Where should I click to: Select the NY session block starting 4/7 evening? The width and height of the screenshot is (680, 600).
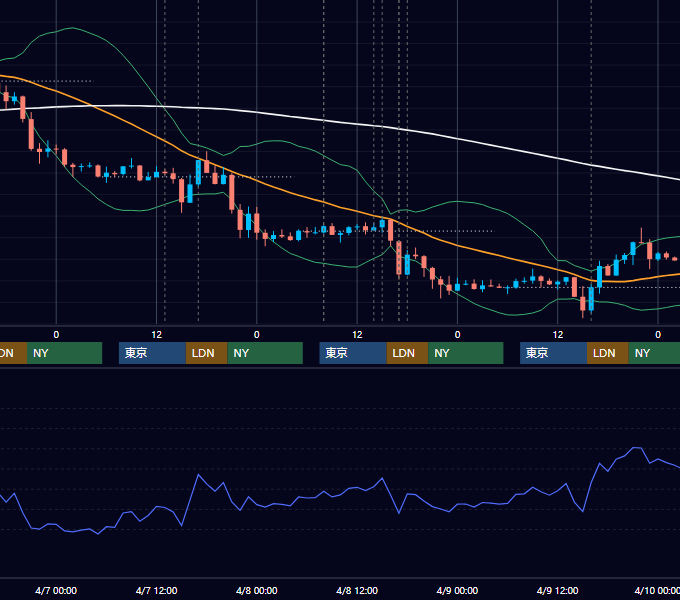point(265,353)
